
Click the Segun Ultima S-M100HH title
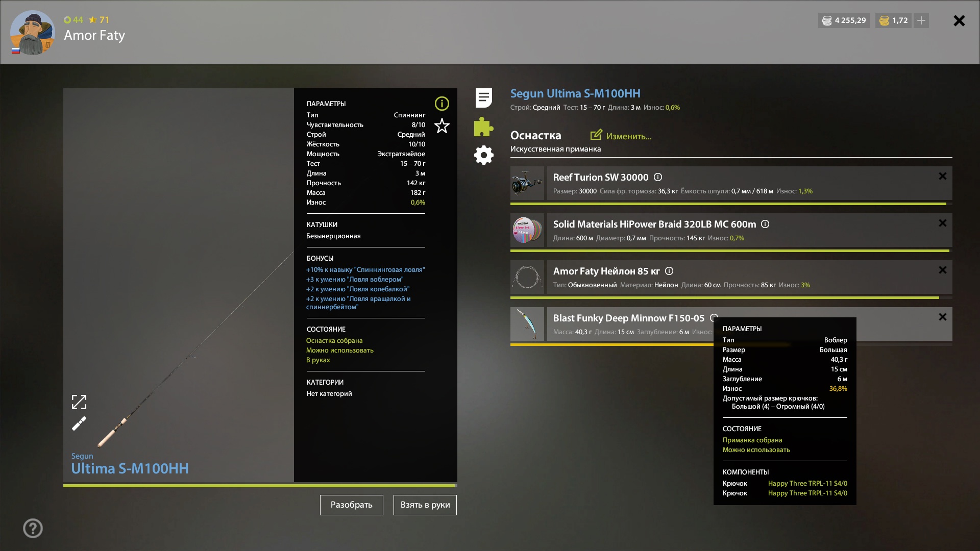click(x=575, y=93)
